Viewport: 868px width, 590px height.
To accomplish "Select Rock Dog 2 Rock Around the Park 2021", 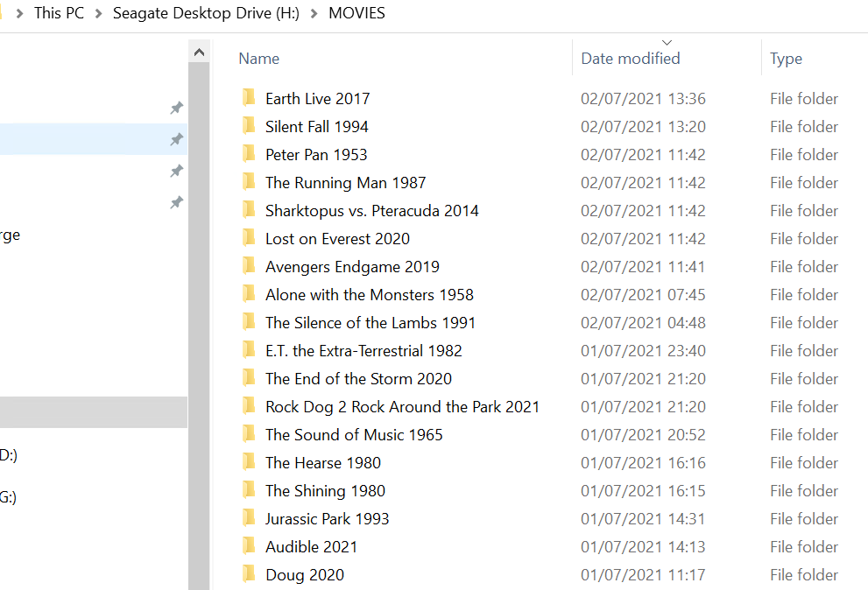I will tap(402, 407).
